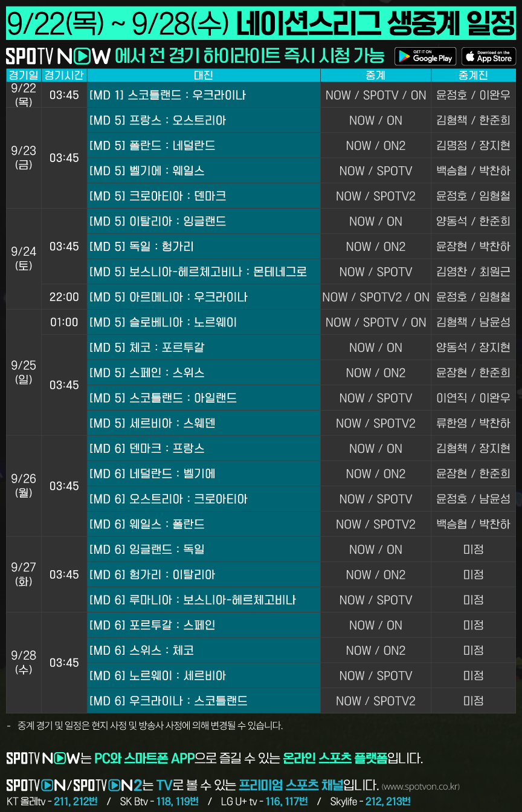Select the 폴란드 : 네덜란드 match row
522x812 pixels.
pos(204,146)
